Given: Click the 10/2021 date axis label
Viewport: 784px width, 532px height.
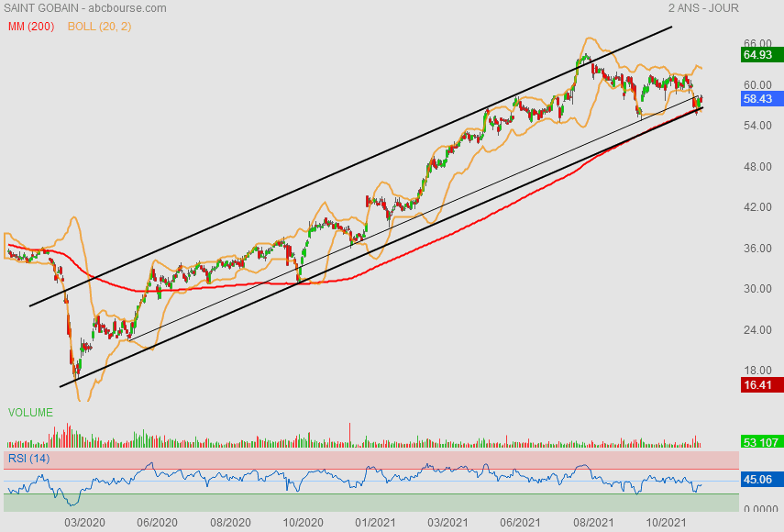Looking at the screenshot, I should [666, 523].
